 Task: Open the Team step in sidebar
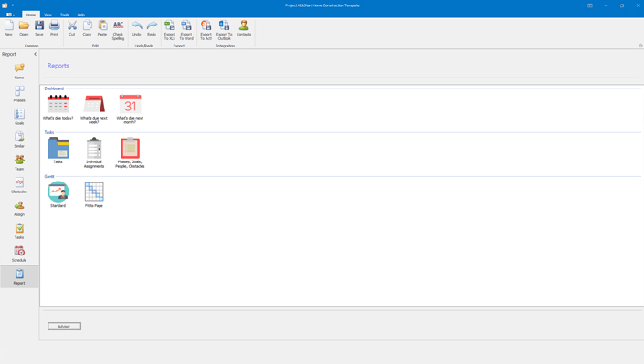point(19,162)
